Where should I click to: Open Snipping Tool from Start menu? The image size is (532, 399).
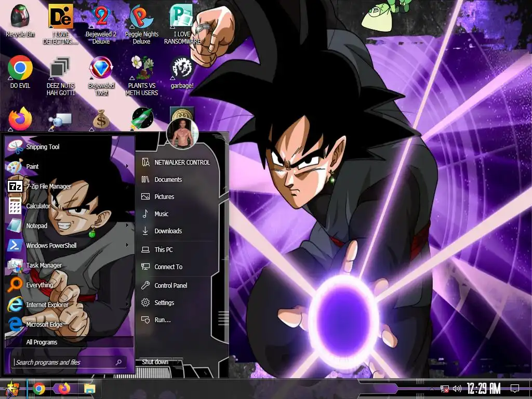70,147
